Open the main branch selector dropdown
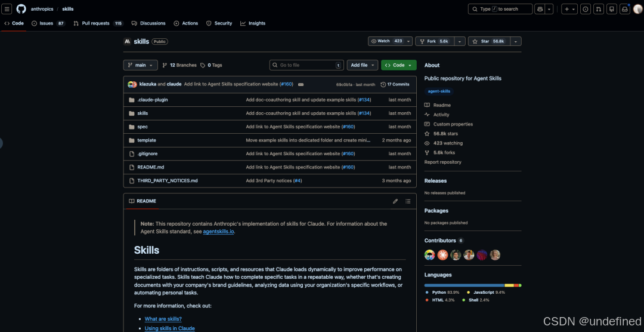 tap(141, 65)
